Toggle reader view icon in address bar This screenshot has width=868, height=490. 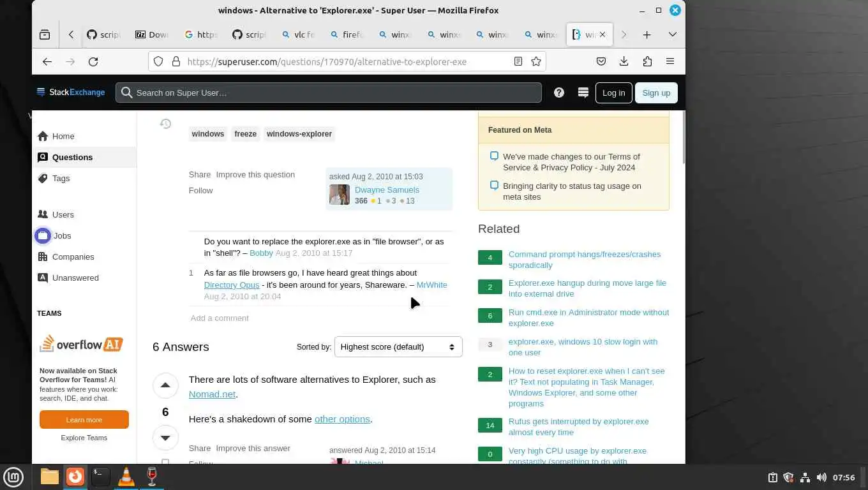click(518, 61)
